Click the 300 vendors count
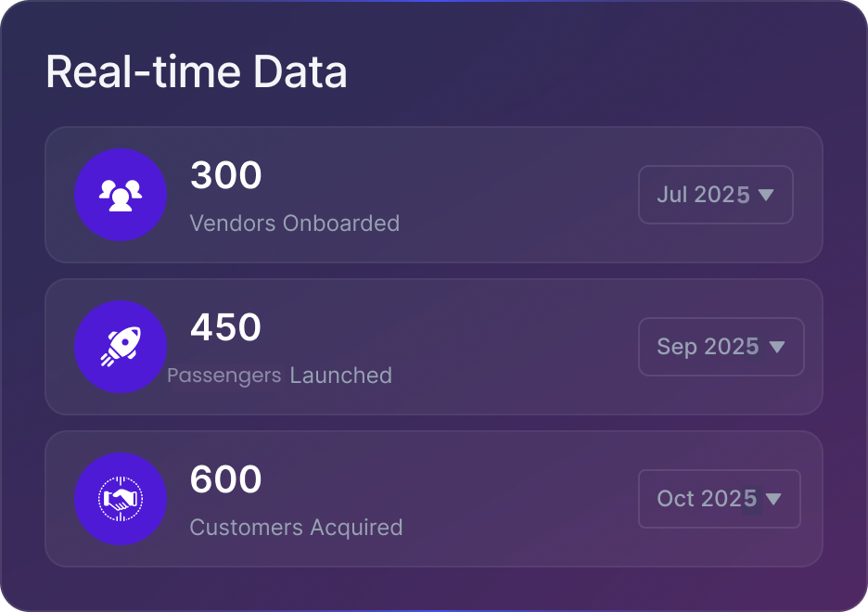 226,175
